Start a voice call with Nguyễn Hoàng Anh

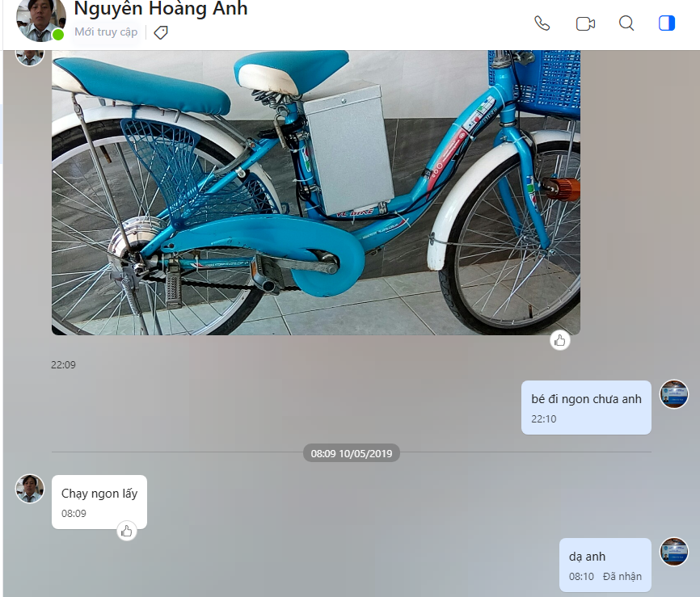[x=542, y=23]
